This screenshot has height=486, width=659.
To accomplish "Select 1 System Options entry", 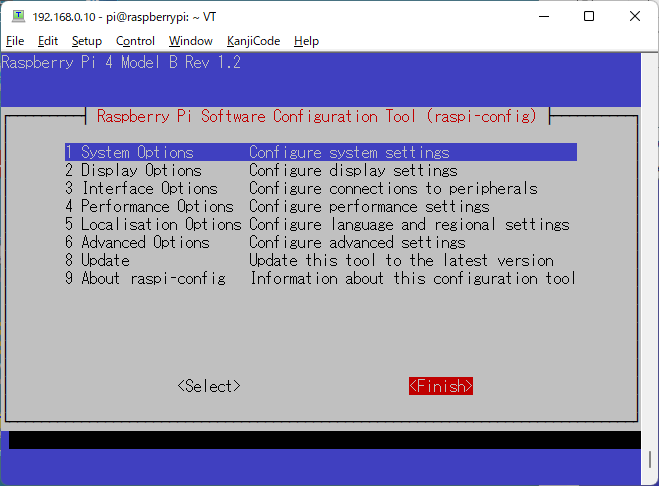I will [x=130, y=153].
